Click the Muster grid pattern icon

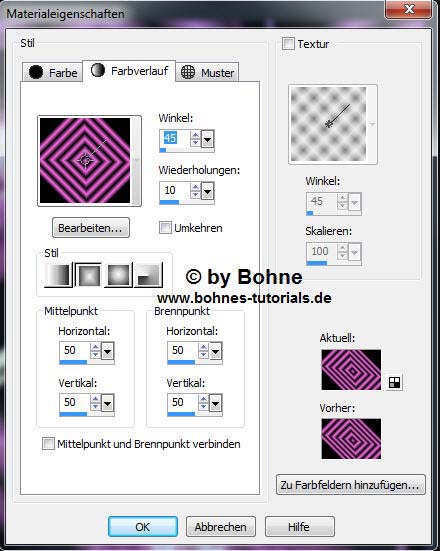(188, 72)
